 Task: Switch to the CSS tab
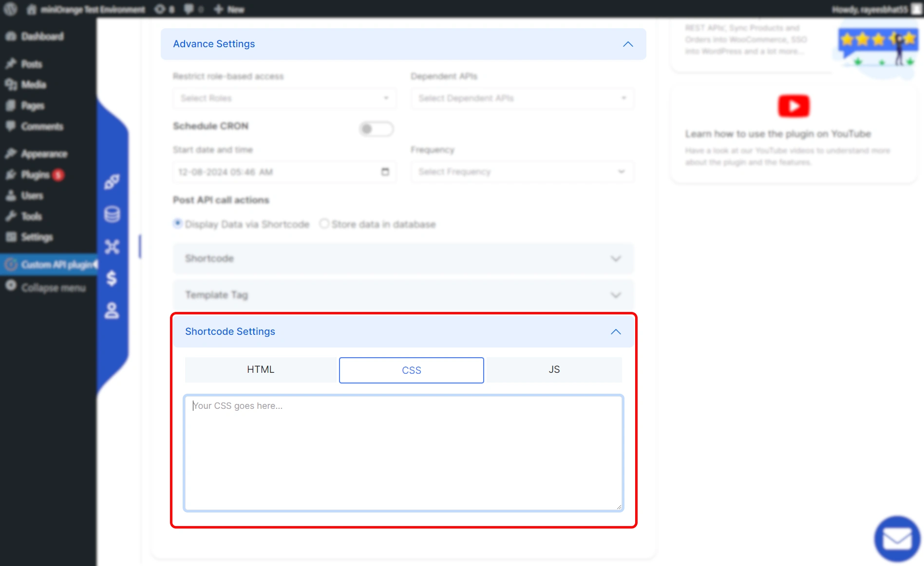pos(412,370)
